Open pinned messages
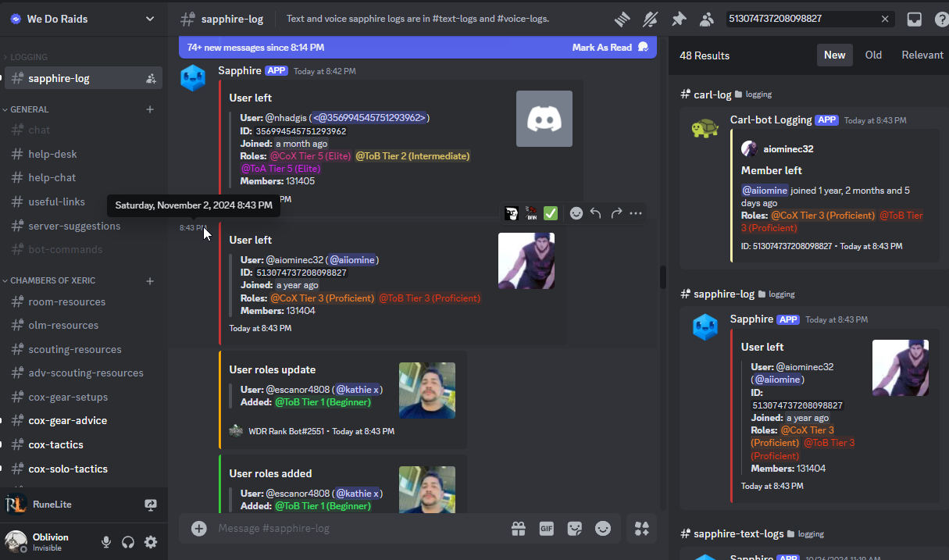This screenshot has width=949, height=560. (x=679, y=19)
